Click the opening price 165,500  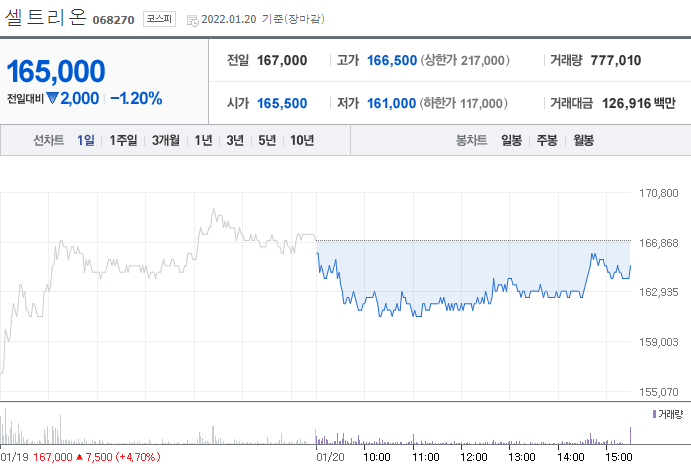[x=282, y=104]
